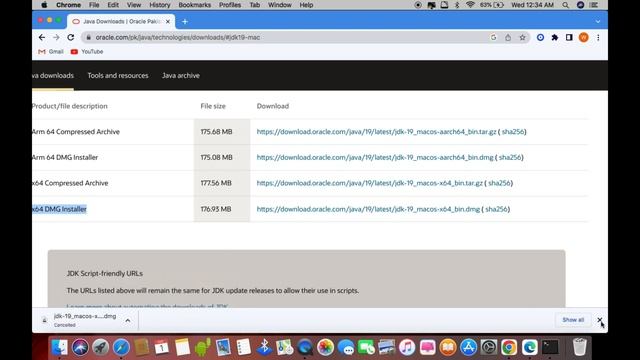Screen dimensions: 640x360
Task: Click the padlock site info icon
Action: pyautogui.click(x=88, y=37)
